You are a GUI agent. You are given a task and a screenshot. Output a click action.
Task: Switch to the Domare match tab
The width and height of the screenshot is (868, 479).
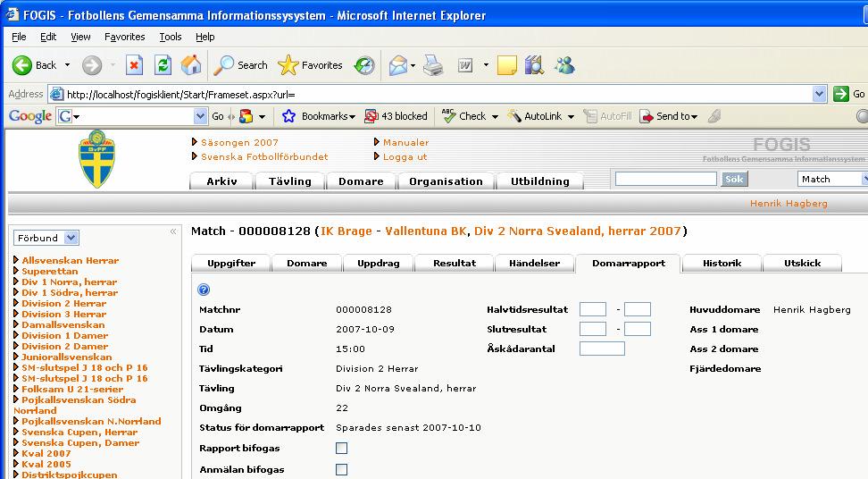pyautogui.click(x=306, y=263)
